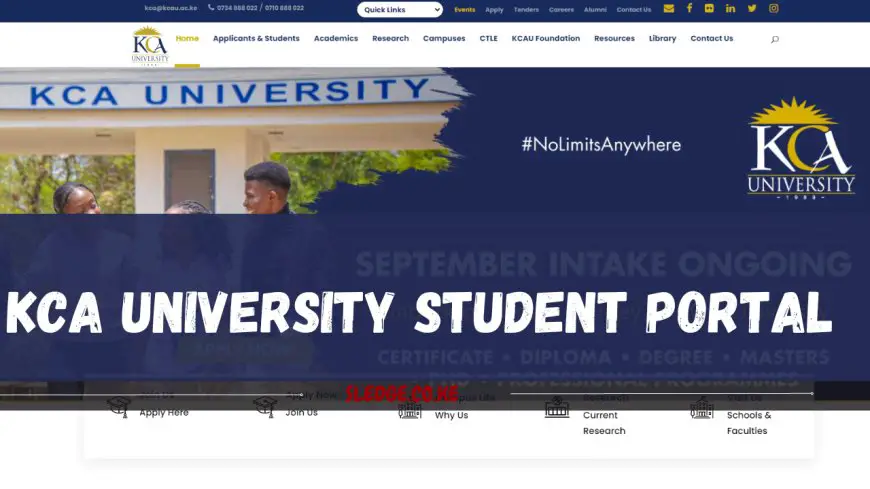Image resolution: width=870 pixels, height=489 pixels.
Task: Open the Flickr icon link
Action: pyautogui.click(x=709, y=8)
